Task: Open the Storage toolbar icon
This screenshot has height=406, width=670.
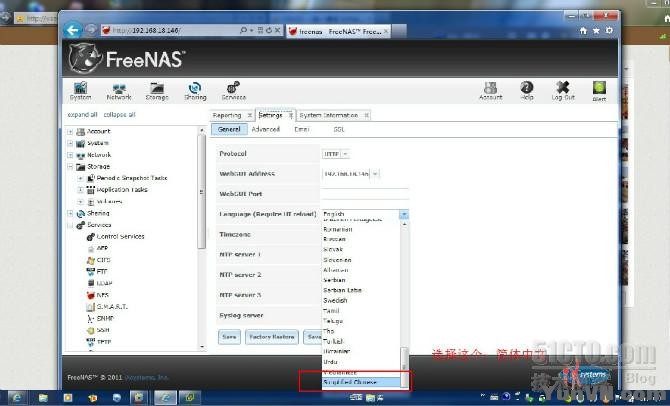Action: 157,91
